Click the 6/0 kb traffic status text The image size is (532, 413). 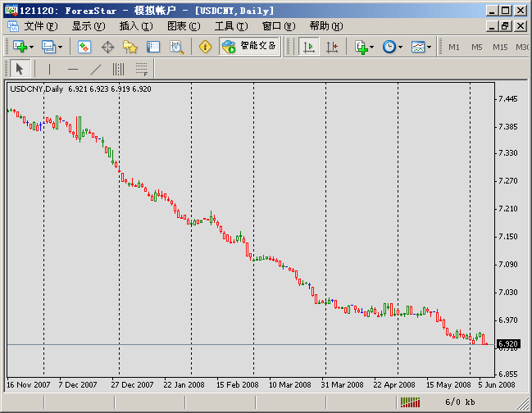460,402
